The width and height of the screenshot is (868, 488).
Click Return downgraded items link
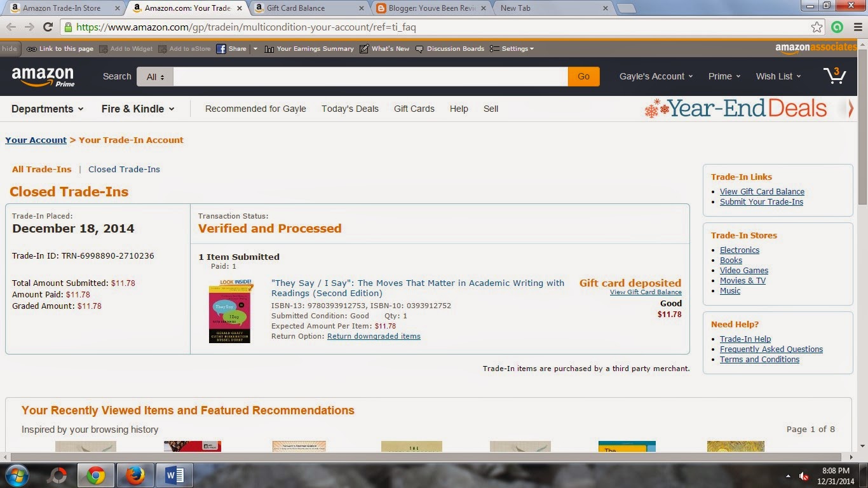coord(374,336)
